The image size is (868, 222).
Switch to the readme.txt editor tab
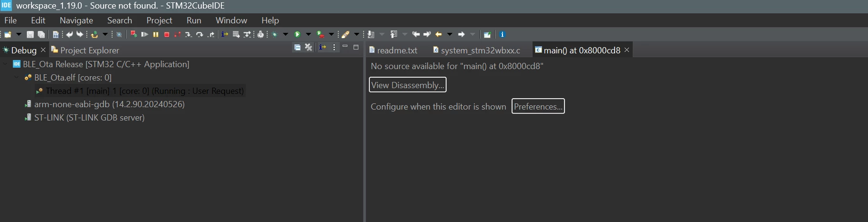[393, 50]
